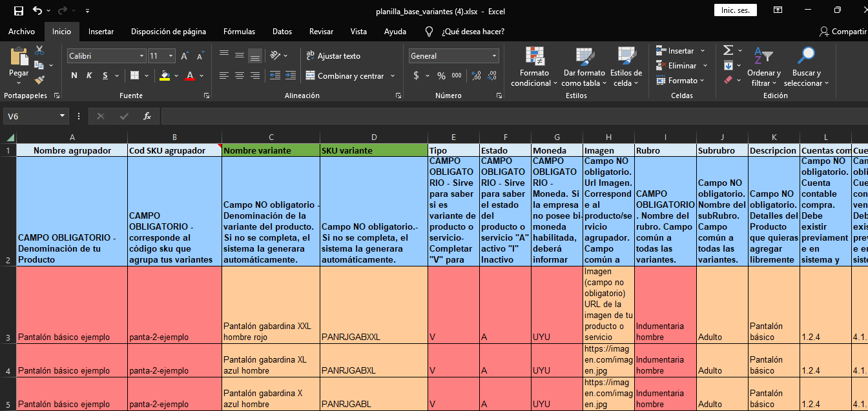Decrease decimal places
Screen dimensions: 868x411
coord(492,75)
